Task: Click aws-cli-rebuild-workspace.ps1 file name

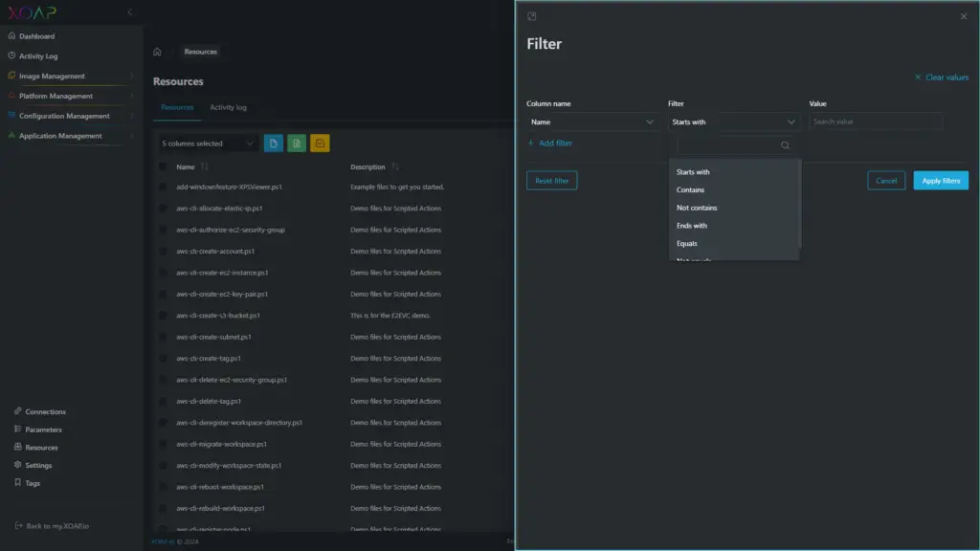Action: [x=221, y=509]
